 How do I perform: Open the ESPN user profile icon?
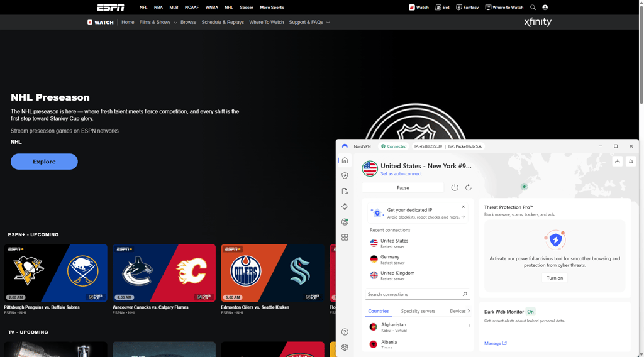pyautogui.click(x=545, y=8)
